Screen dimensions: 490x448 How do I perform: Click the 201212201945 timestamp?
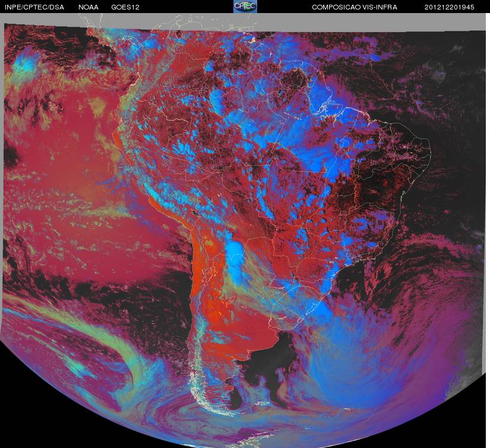point(450,7)
